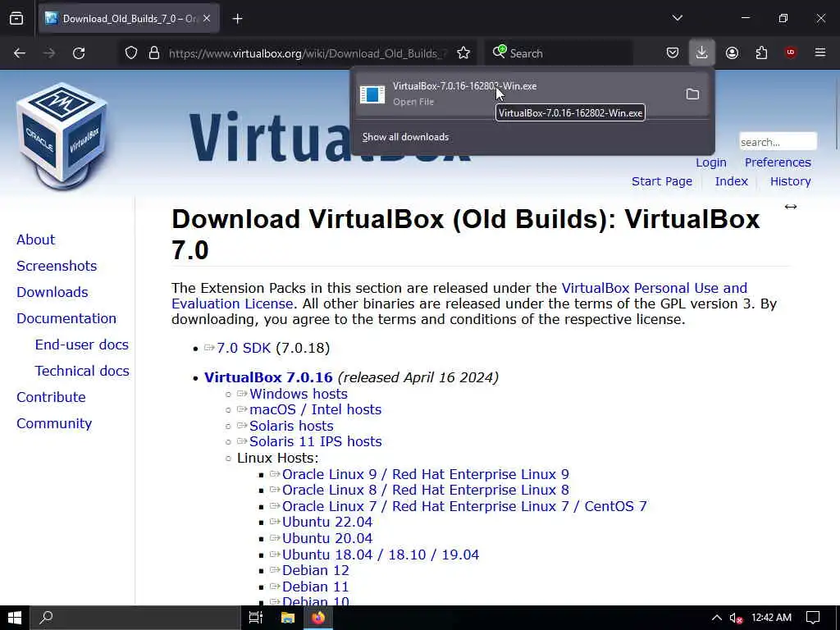This screenshot has width=840, height=630.
Task: Open the notification center icon
Action: coord(813,618)
